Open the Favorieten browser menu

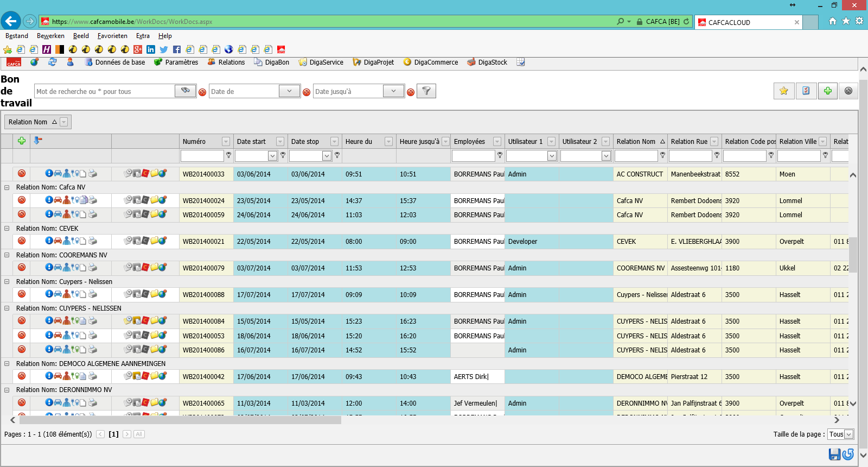(x=112, y=36)
